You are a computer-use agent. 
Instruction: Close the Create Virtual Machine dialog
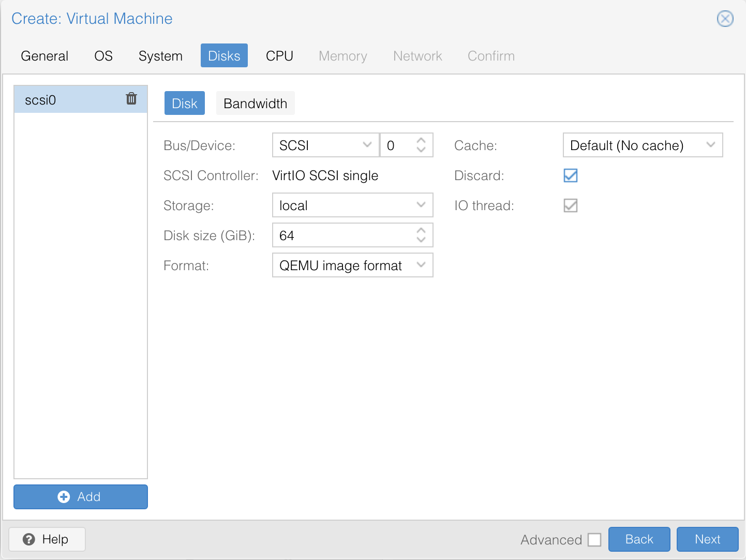click(725, 19)
